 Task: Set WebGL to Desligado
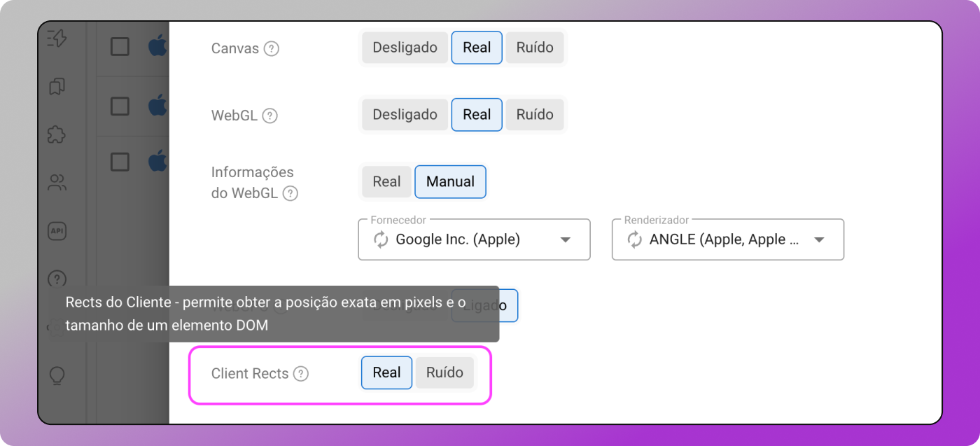[x=405, y=115]
